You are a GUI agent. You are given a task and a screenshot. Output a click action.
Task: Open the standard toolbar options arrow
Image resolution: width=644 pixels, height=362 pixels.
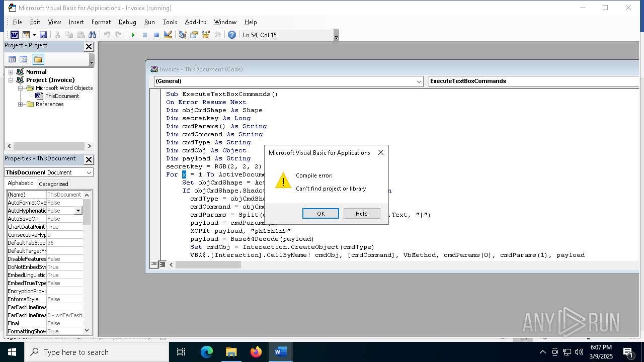(x=336, y=35)
